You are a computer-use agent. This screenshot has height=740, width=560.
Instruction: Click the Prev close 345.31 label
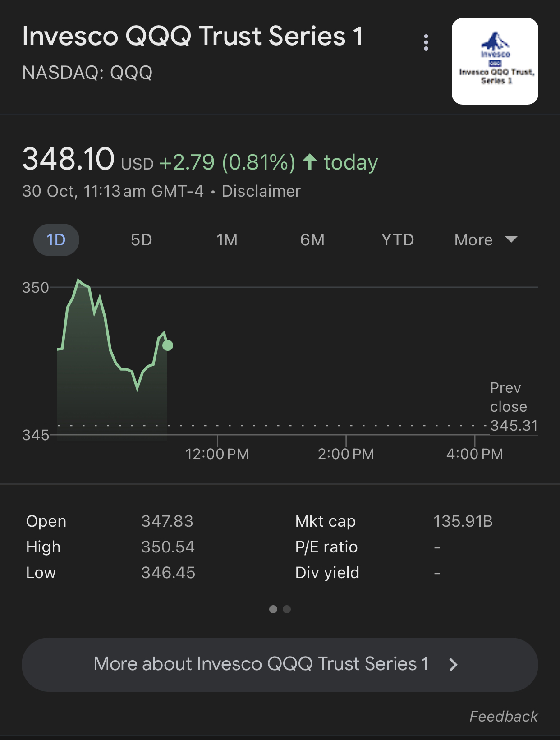point(514,407)
